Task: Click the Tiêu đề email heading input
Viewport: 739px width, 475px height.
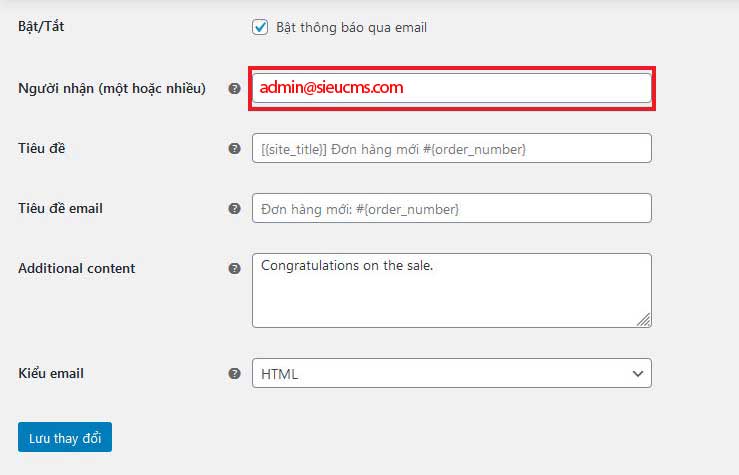Action: click(x=452, y=208)
